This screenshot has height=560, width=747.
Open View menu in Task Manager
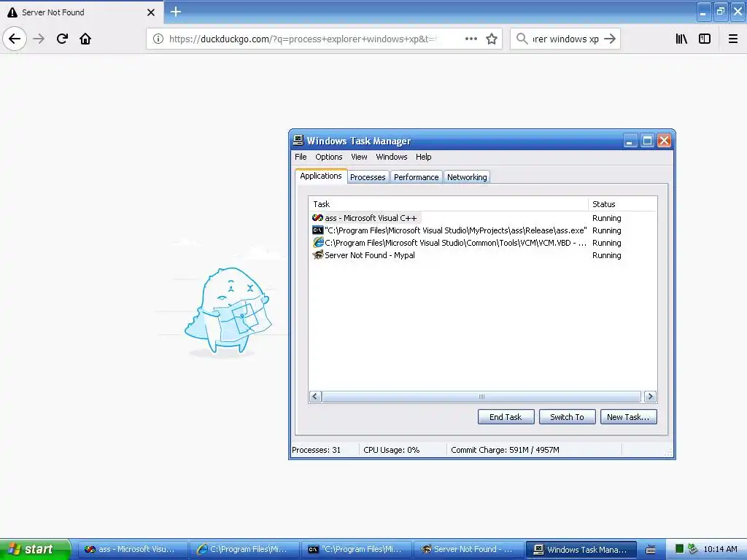[x=359, y=157]
